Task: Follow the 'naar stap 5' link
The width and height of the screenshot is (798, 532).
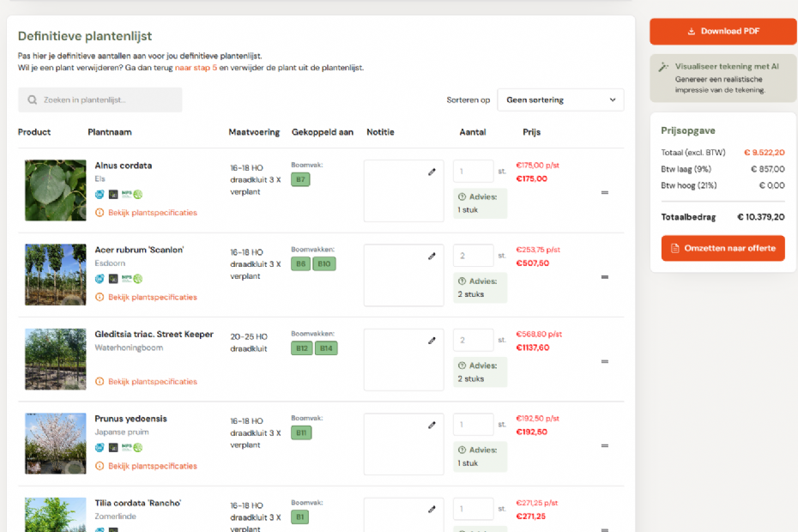Action: 196,68
